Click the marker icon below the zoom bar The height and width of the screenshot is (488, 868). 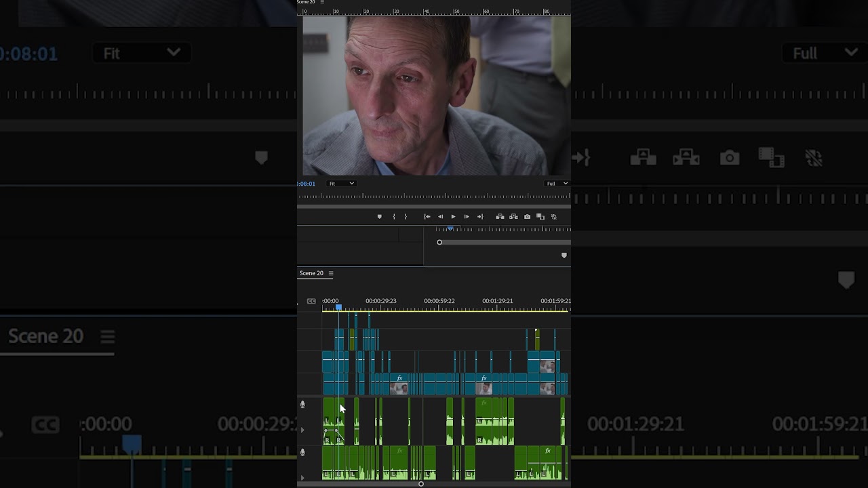coord(564,256)
